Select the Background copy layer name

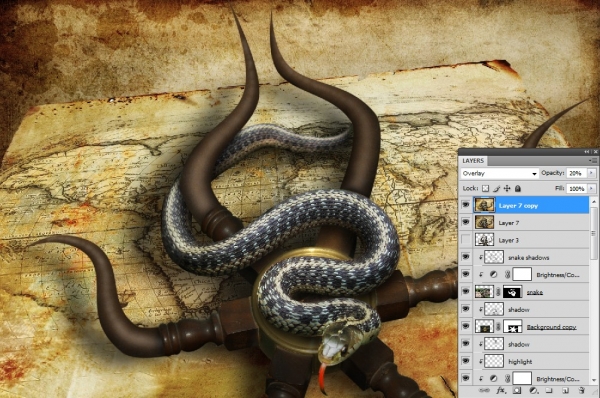[x=551, y=327]
